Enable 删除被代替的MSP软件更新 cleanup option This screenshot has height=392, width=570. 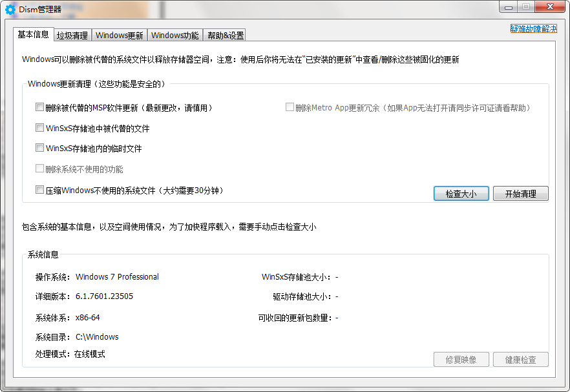click(39, 107)
